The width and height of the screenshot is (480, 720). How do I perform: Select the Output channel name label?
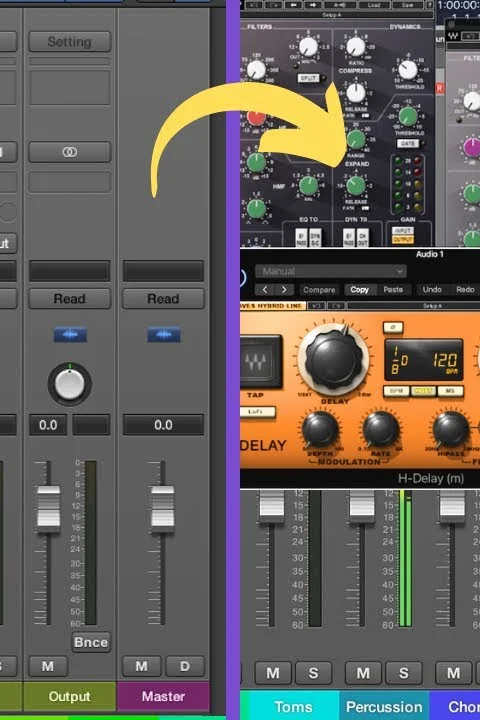pyautogui.click(x=69, y=697)
